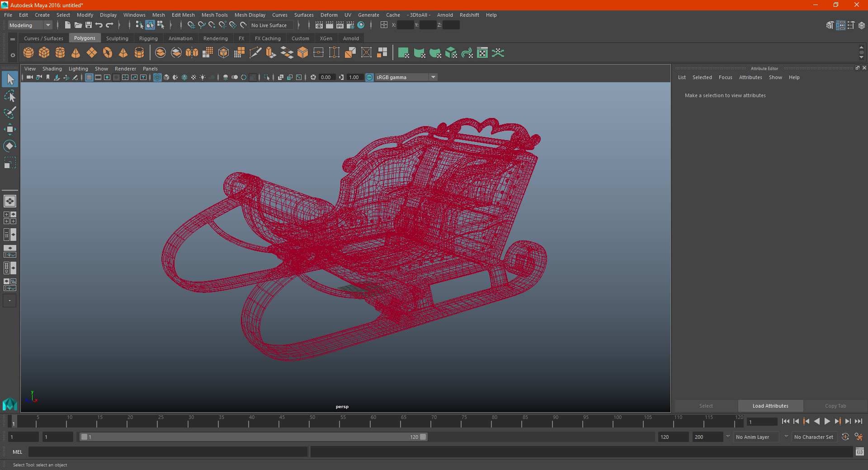Viewport: 868px width, 470px height.
Task: Create a new scene with the toolbar icon
Action: 67,25
